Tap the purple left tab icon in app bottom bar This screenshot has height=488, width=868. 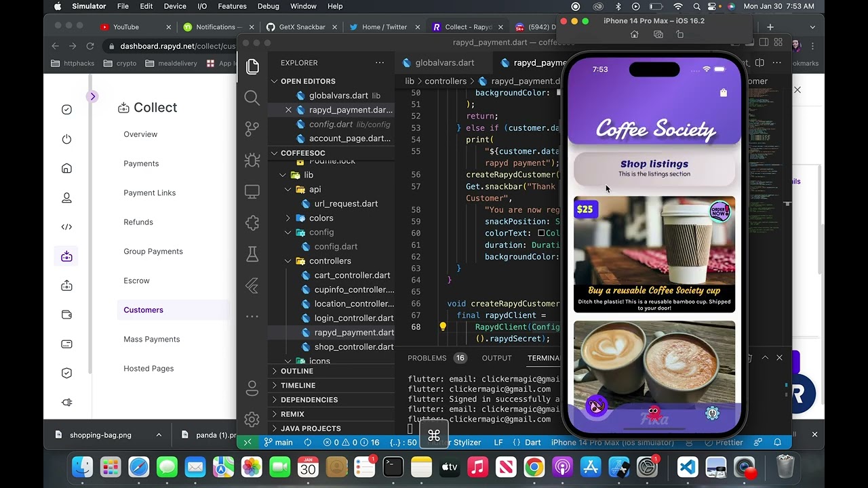pyautogui.click(x=597, y=407)
